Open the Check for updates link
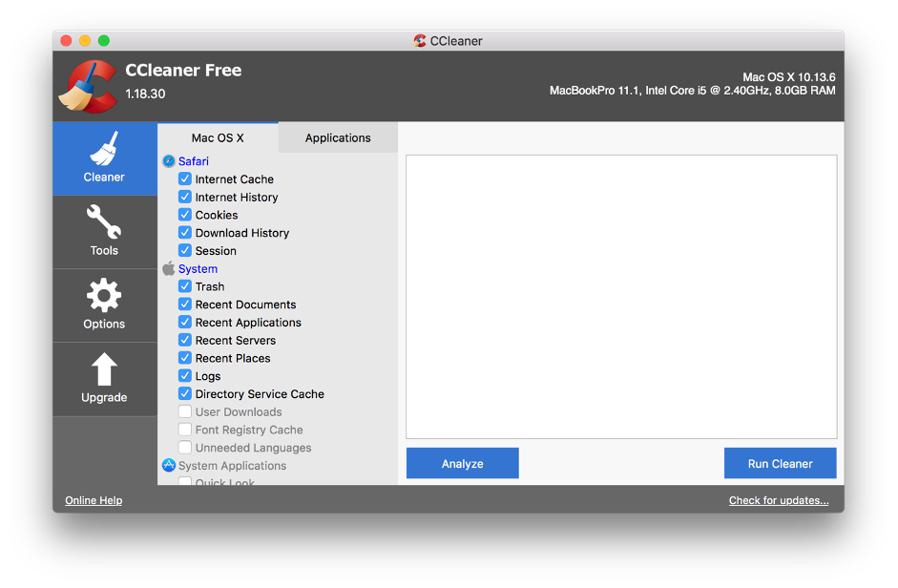This screenshot has height=588, width=898. tap(779, 500)
